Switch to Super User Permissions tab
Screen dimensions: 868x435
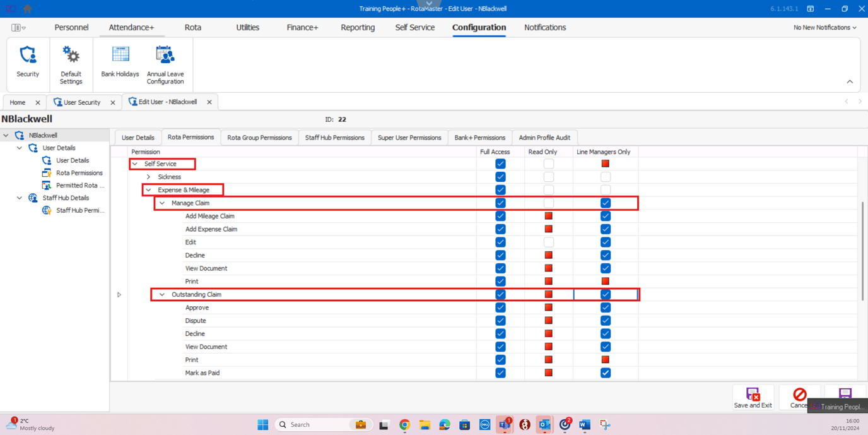coord(409,138)
